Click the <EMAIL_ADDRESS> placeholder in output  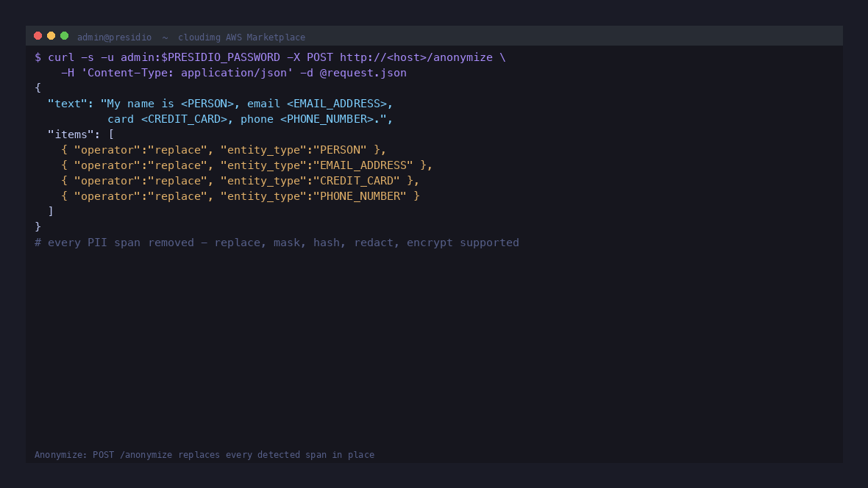337,104
